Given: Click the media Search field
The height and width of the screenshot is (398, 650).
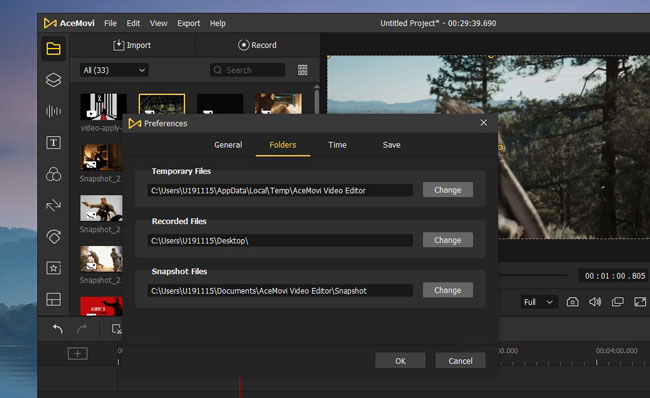Looking at the screenshot, I should [x=247, y=70].
